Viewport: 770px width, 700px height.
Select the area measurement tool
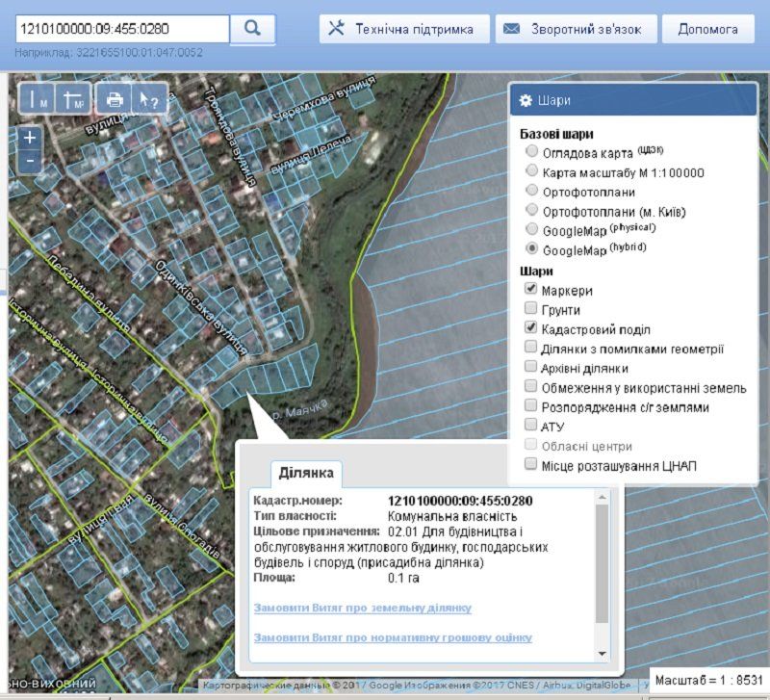[74, 98]
